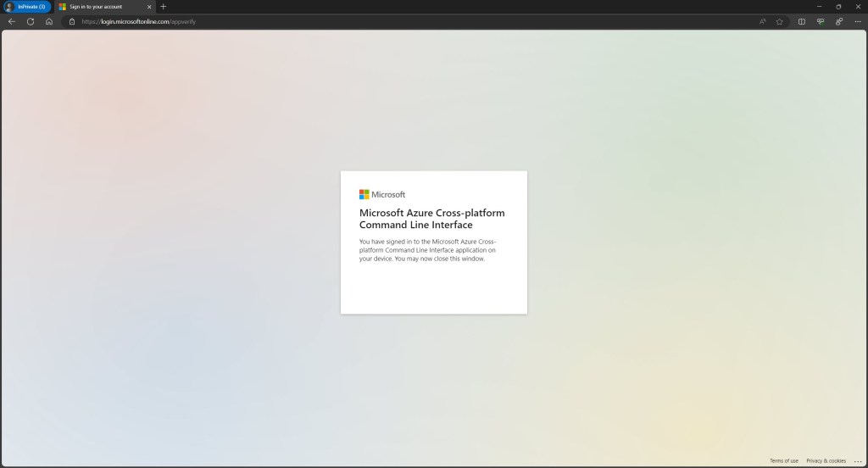Open the Read aloud tool
The height and width of the screenshot is (468, 868).
[x=763, y=21]
